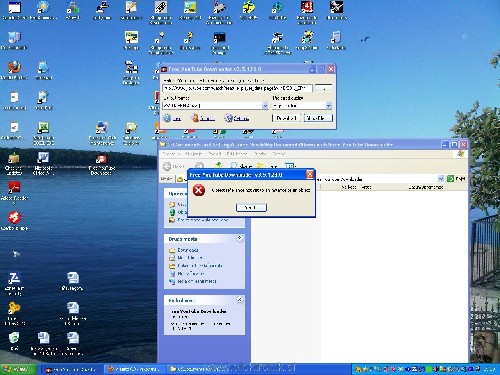Click the Go button next to the address bar
500x375 pixels.
coord(456,179)
